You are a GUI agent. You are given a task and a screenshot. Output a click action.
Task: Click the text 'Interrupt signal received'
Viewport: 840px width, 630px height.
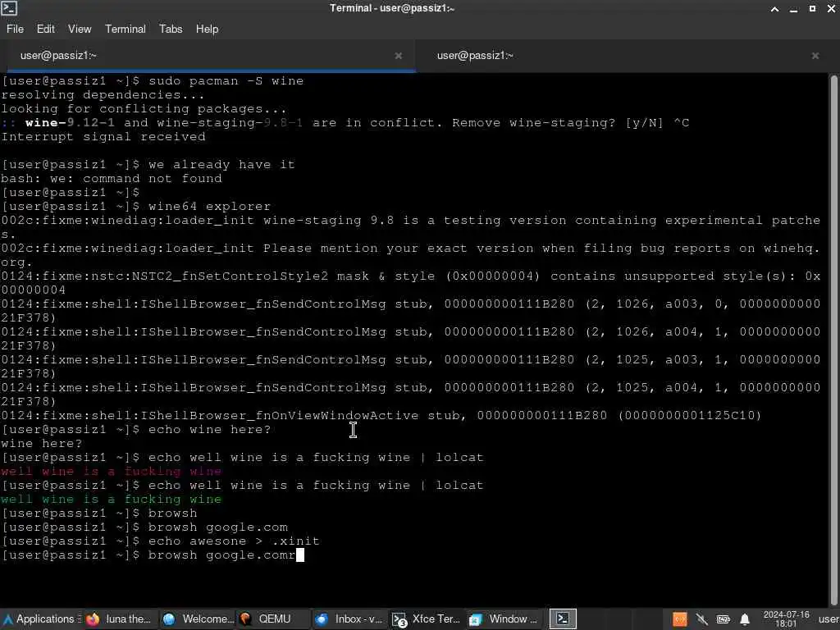pyautogui.click(x=103, y=137)
